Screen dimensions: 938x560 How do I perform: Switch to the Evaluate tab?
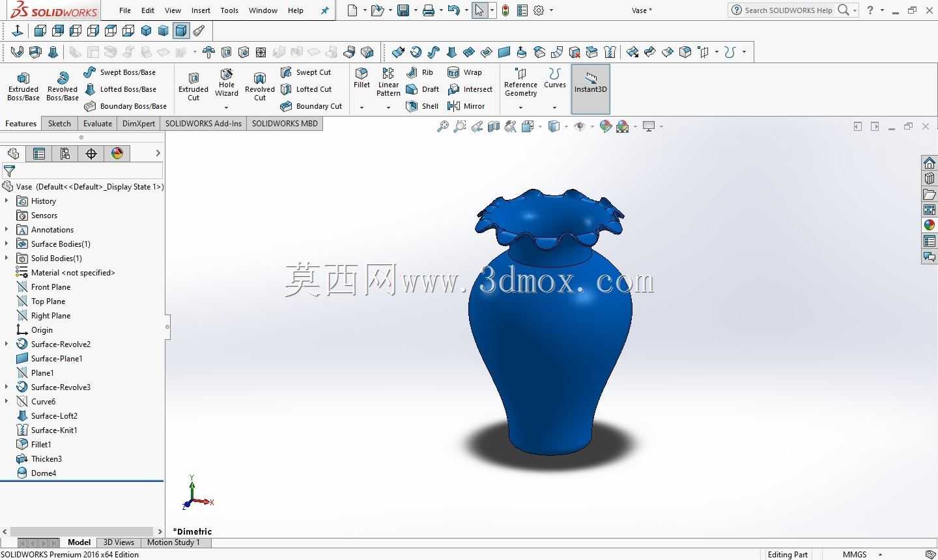[x=98, y=124]
